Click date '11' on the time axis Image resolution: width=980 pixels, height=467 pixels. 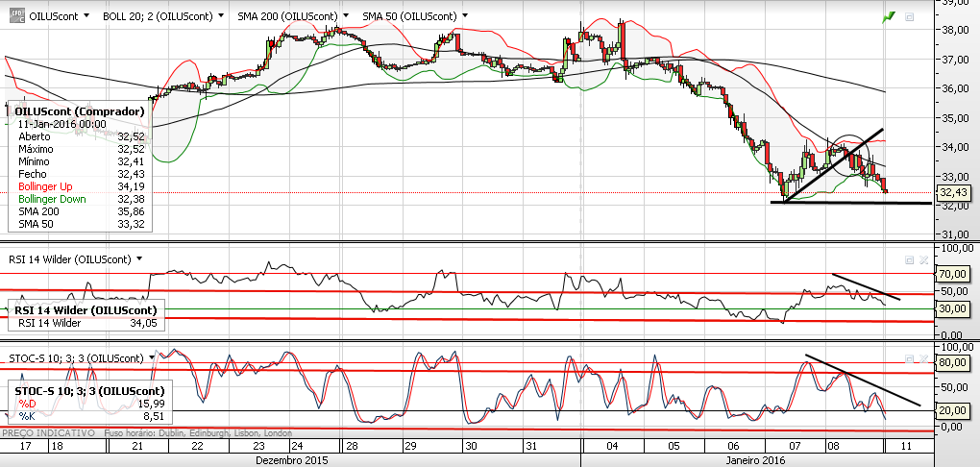coord(907,447)
